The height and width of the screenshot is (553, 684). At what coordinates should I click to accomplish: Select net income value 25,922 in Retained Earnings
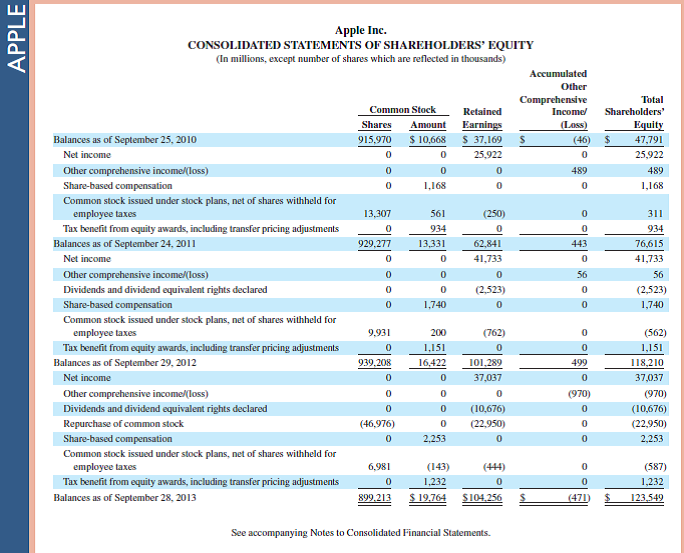point(488,154)
